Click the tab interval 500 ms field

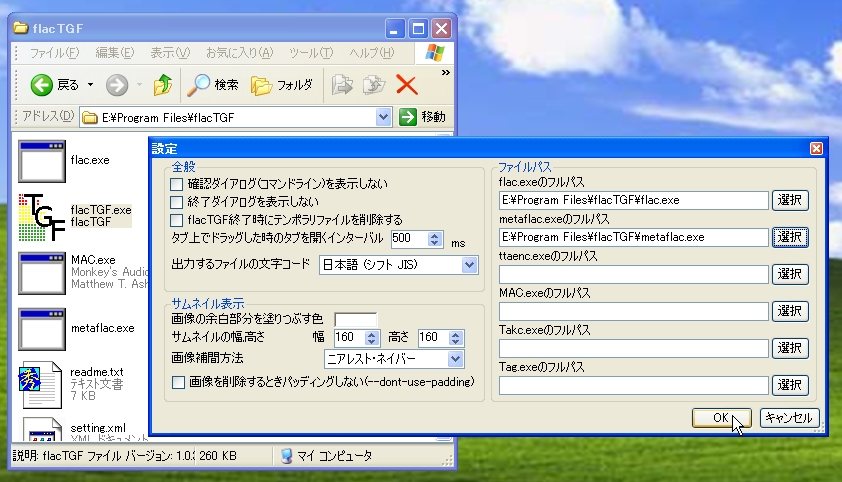click(410, 238)
